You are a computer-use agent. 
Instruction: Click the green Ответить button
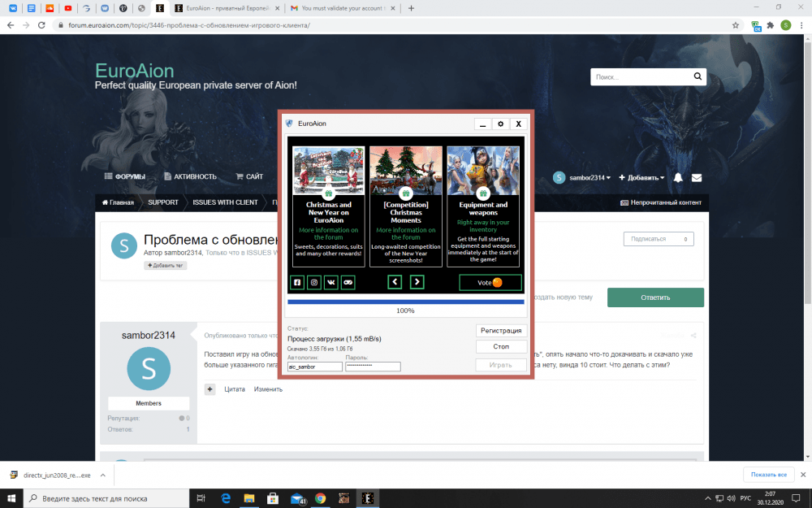click(x=655, y=297)
